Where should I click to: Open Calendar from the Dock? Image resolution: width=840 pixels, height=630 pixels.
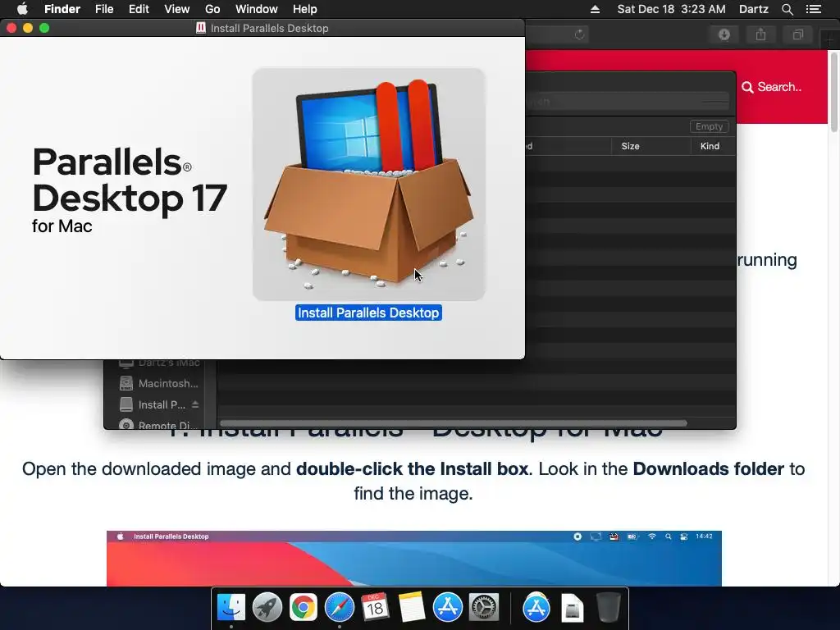[x=375, y=608]
